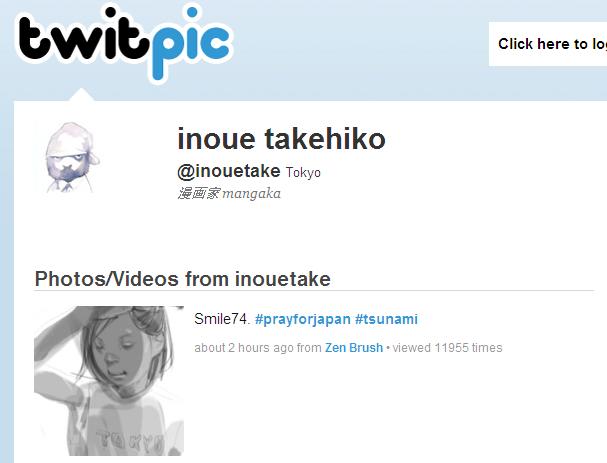
Task: Open the #tsunami hashtag link
Action: 386,319
